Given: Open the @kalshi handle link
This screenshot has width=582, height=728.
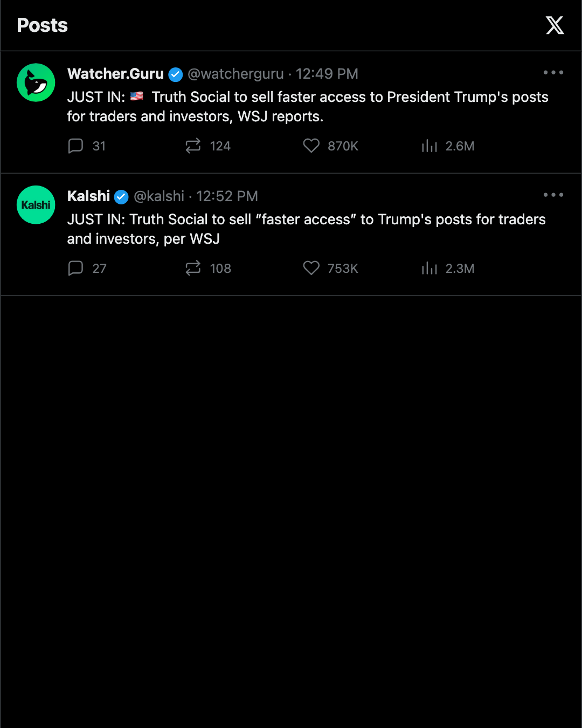Looking at the screenshot, I should [159, 196].
